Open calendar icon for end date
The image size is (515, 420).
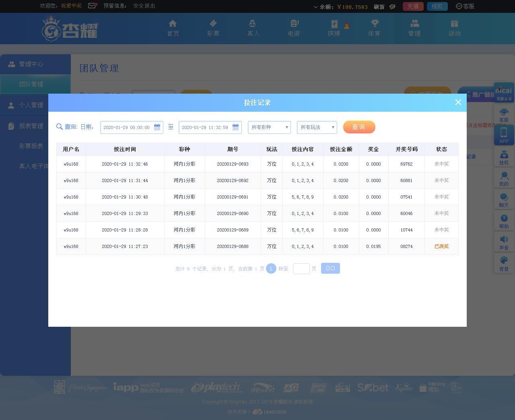[x=235, y=127]
